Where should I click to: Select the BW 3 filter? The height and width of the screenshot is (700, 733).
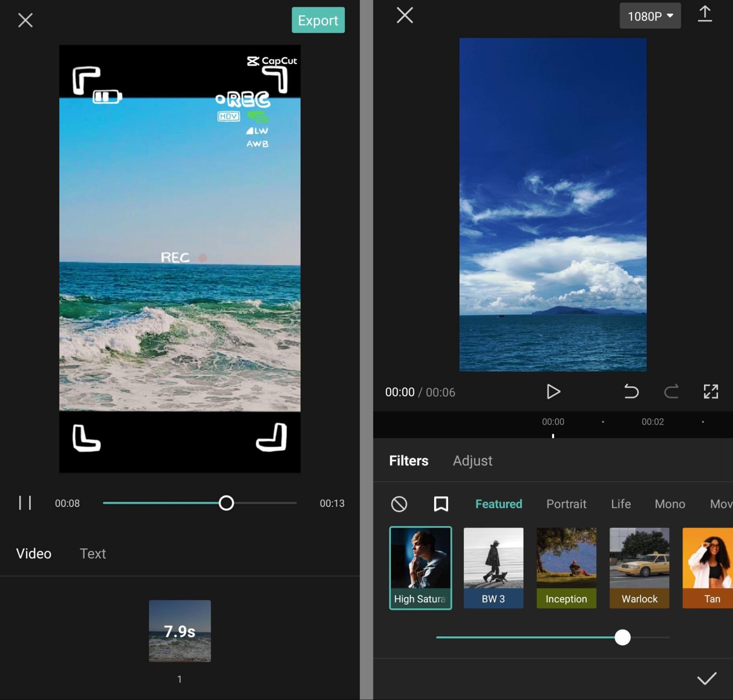click(x=494, y=567)
